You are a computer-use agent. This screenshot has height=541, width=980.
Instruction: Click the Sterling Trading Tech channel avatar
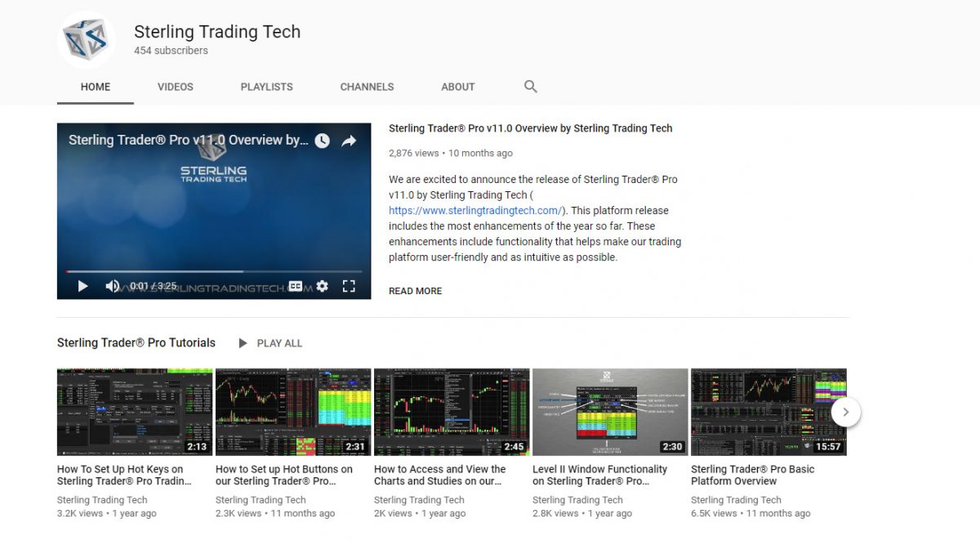point(87,40)
